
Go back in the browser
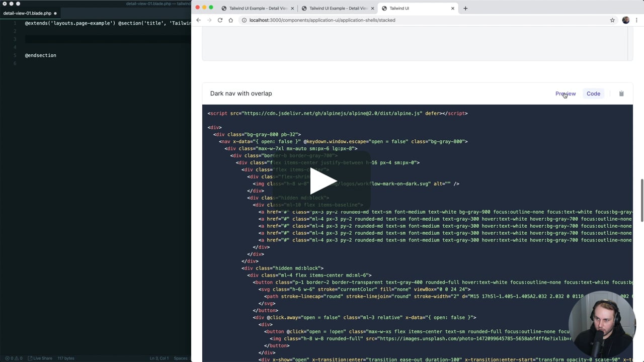(x=198, y=20)
